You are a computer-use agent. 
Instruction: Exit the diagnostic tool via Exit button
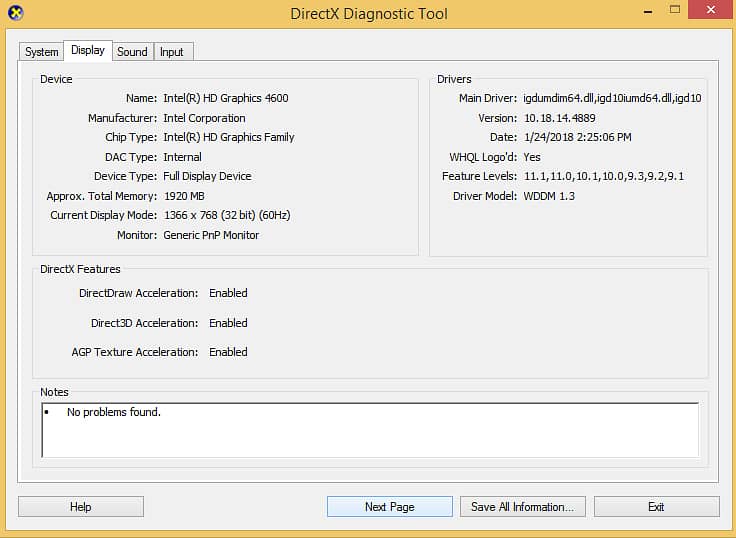click(656, 507)
